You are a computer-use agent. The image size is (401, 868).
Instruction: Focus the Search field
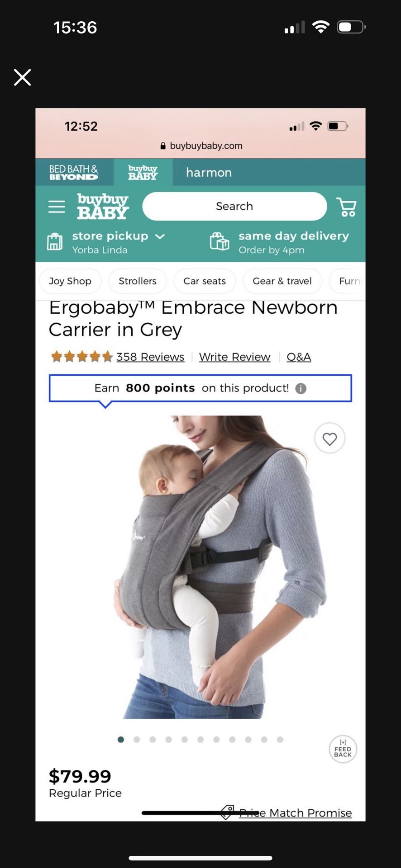click(234, 206)
